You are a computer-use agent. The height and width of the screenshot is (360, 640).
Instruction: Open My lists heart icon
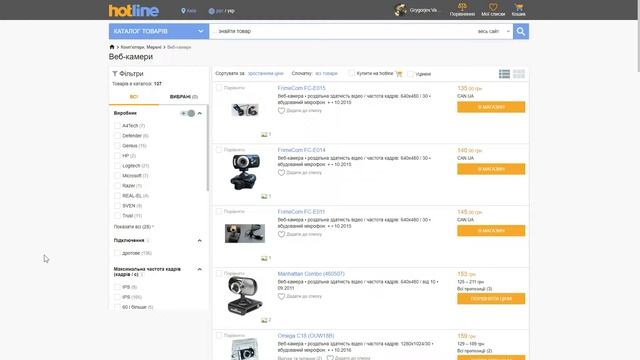tap(493, 7)
